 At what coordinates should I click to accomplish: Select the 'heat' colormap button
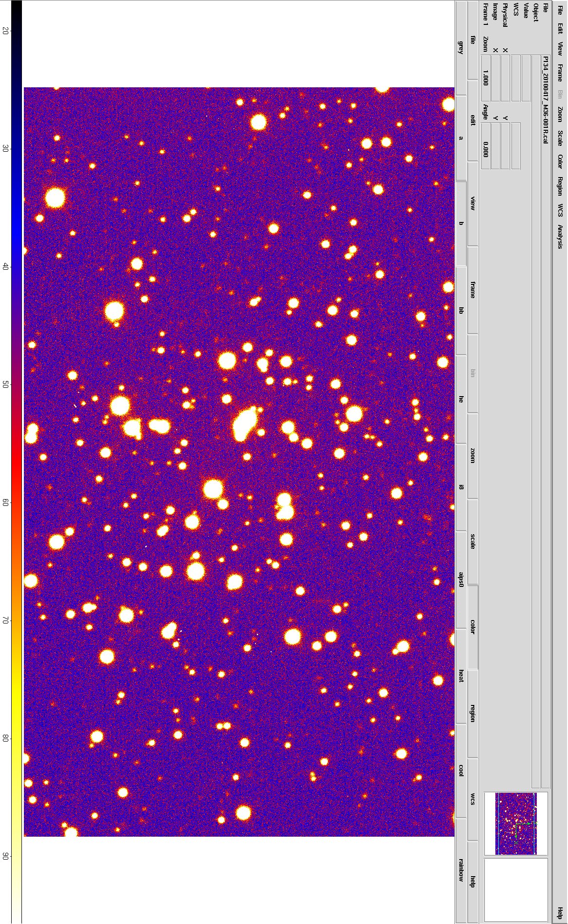click(x=461, y=676)
